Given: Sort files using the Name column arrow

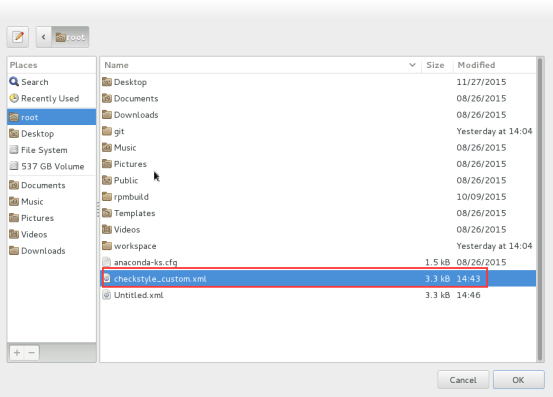Looking at the screenshot, I should [x=412, y=65].
